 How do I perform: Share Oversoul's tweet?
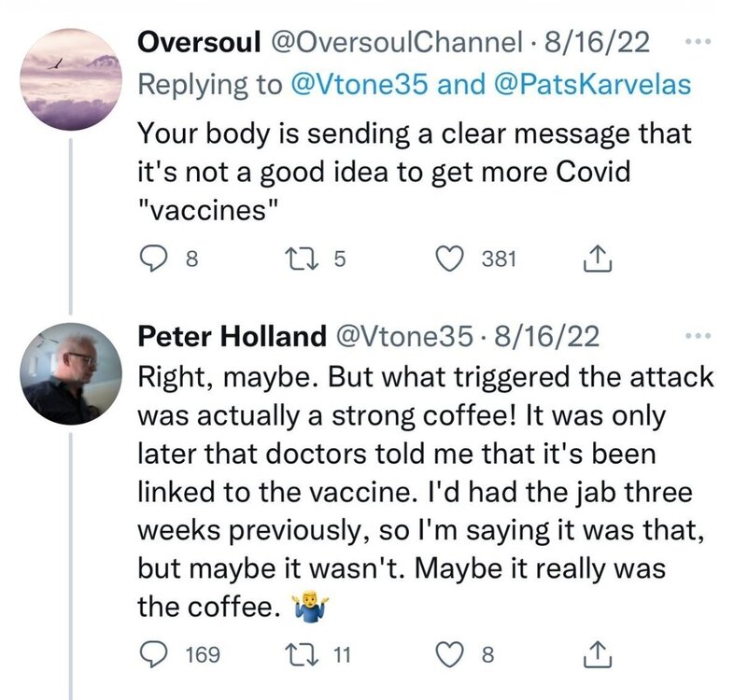(595, 259)
